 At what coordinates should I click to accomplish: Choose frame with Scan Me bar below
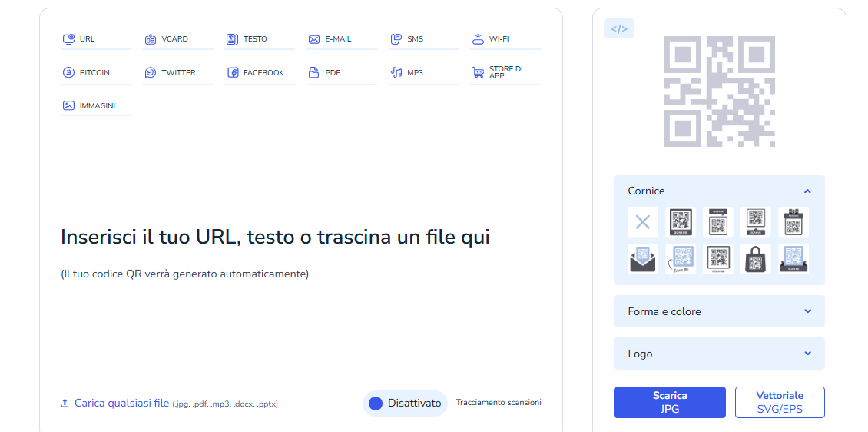click(x=681, y=222)
